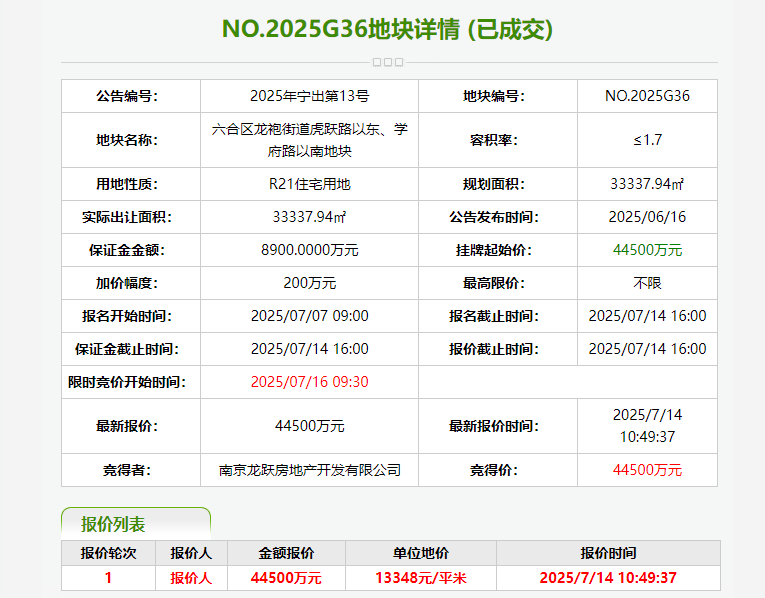Click the 报名截止时间 label

click(494, 316)
